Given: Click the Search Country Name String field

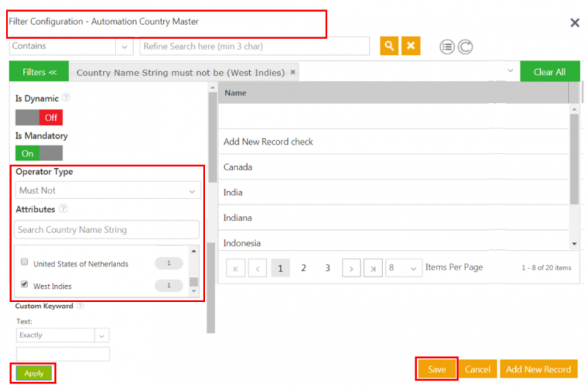Looking at the screenshot, I should (x=107, y=229).
